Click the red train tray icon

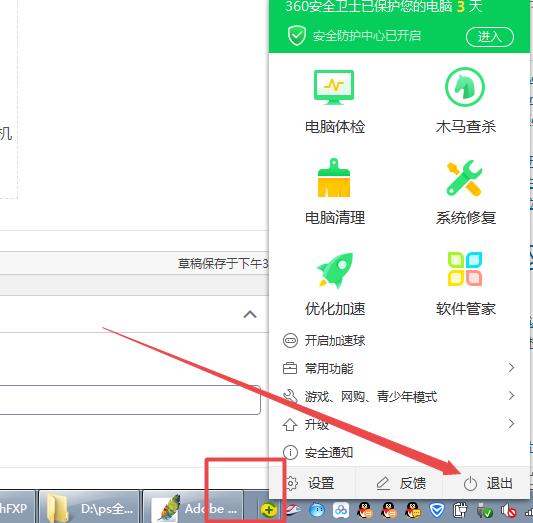point(294,510)
